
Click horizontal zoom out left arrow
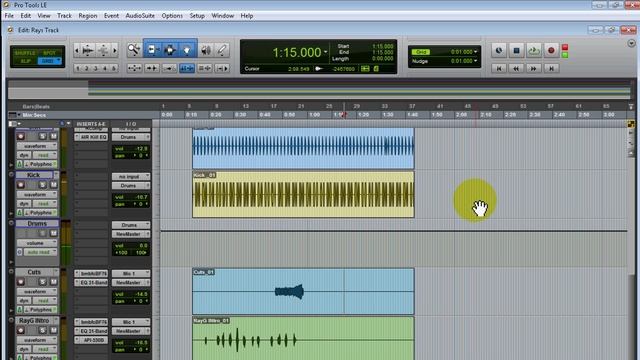[77, 50]
